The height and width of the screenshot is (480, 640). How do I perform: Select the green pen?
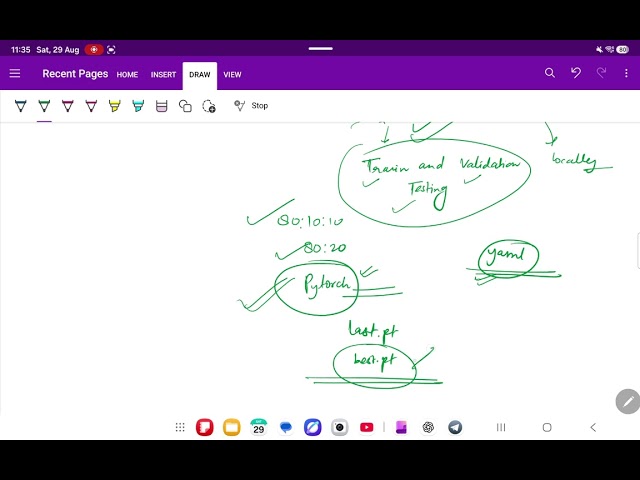(x=44, y=106)
